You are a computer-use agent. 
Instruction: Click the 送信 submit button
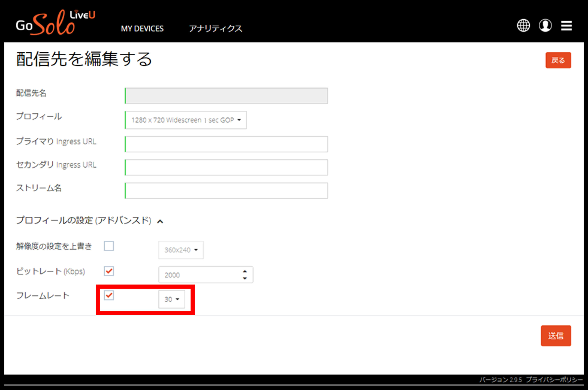pyautogui.click(x=556, y=336)
